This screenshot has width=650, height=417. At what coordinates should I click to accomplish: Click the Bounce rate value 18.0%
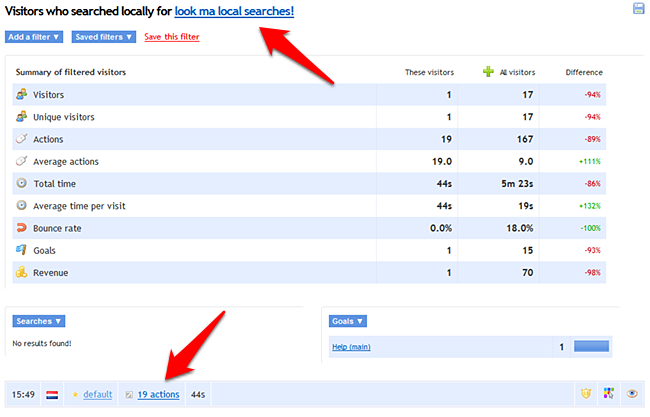(520, 228)
